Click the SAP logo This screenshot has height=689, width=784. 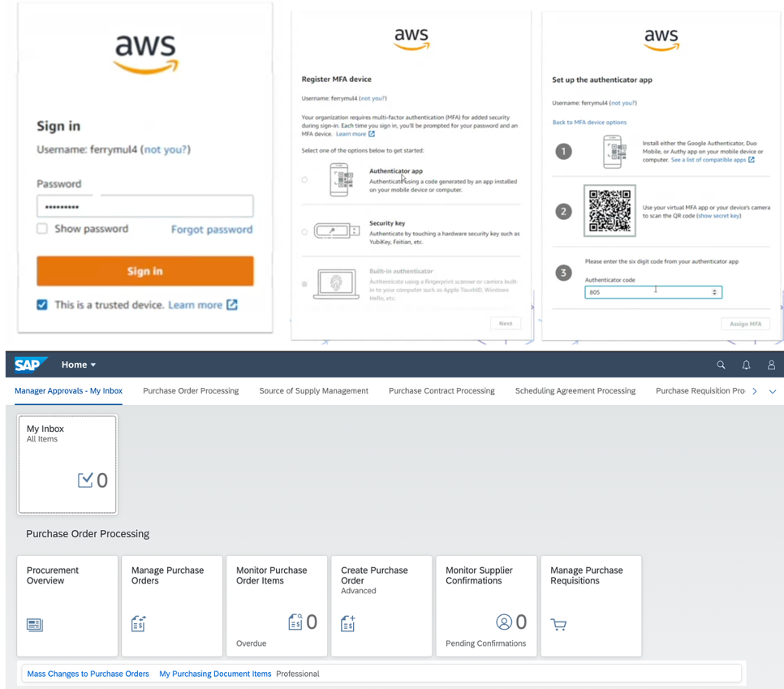point(31,364)
